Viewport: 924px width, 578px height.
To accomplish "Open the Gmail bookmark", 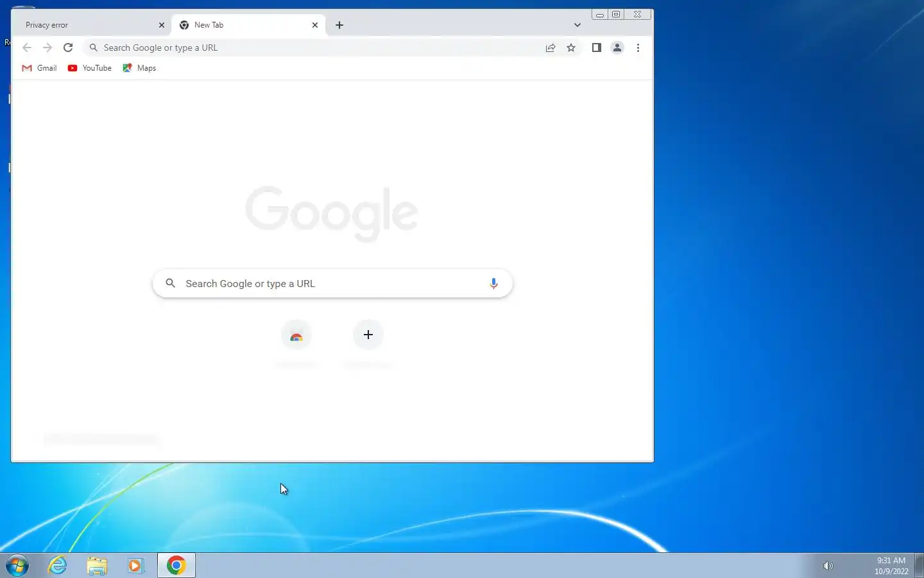I will pos(39,68).
